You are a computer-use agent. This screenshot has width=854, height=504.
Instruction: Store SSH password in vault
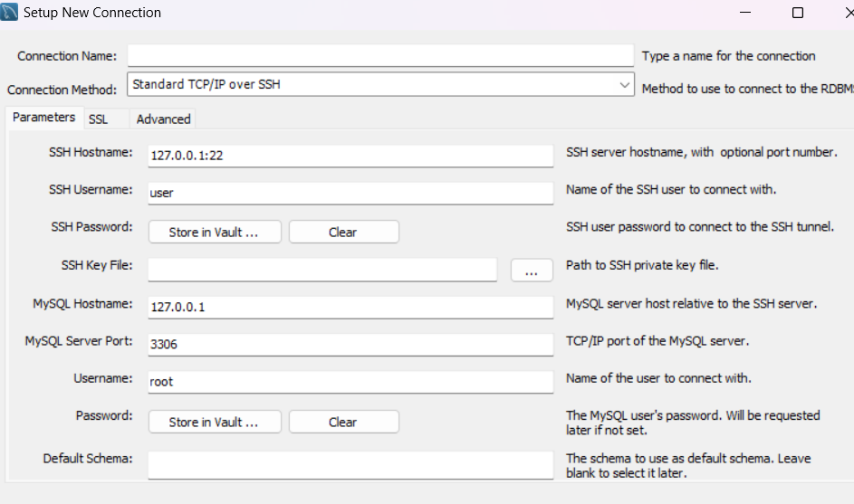[215, 232]
